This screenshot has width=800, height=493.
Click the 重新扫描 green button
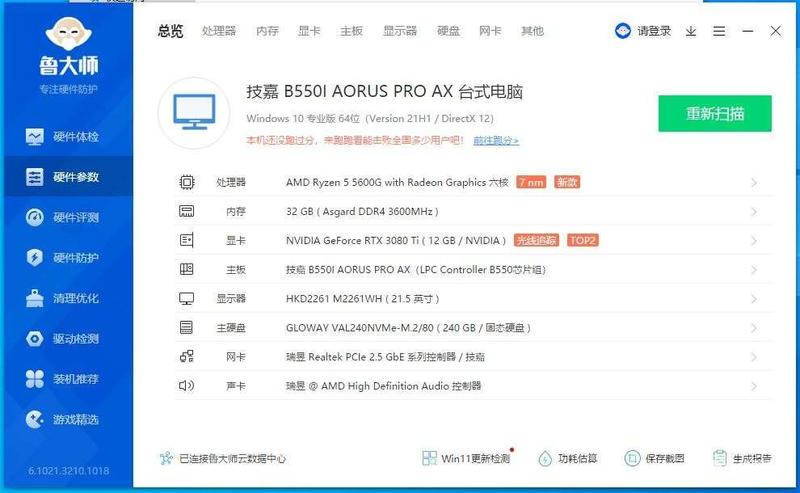(x=715, y=113)
